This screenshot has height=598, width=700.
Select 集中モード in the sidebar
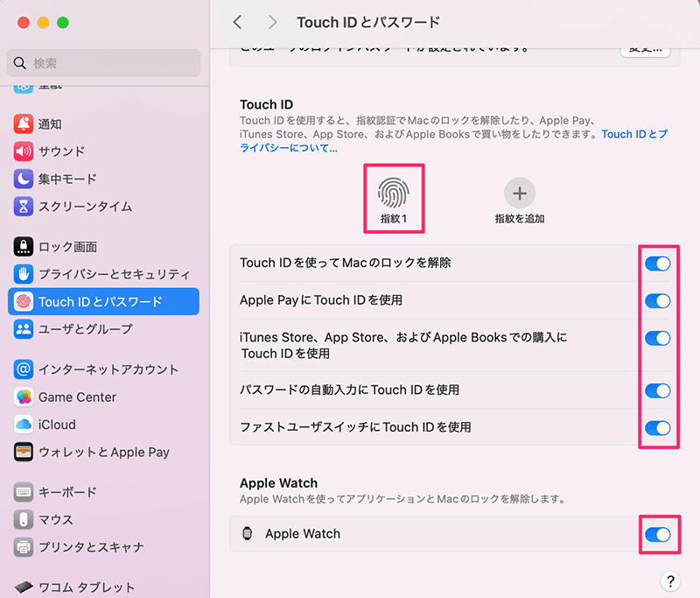(x=67, y=179)
